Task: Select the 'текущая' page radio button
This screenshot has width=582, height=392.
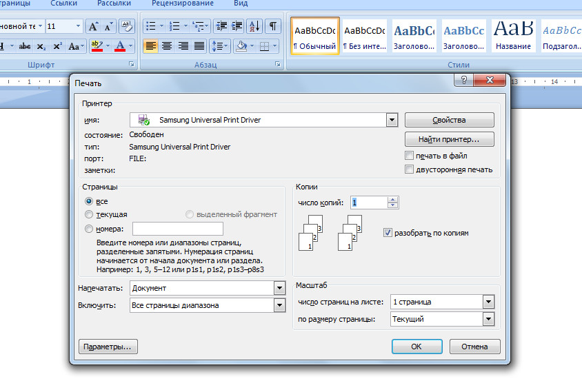Action: click(x=89, y=215)
